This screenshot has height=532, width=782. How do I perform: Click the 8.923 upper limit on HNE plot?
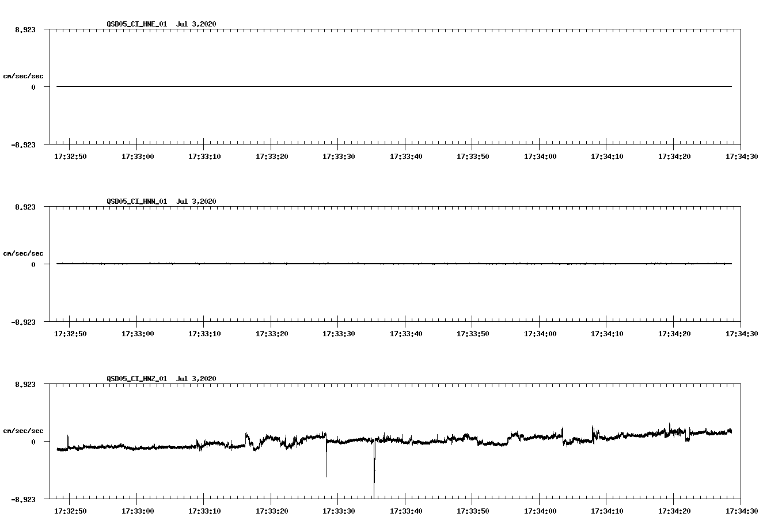pos(25,29)
